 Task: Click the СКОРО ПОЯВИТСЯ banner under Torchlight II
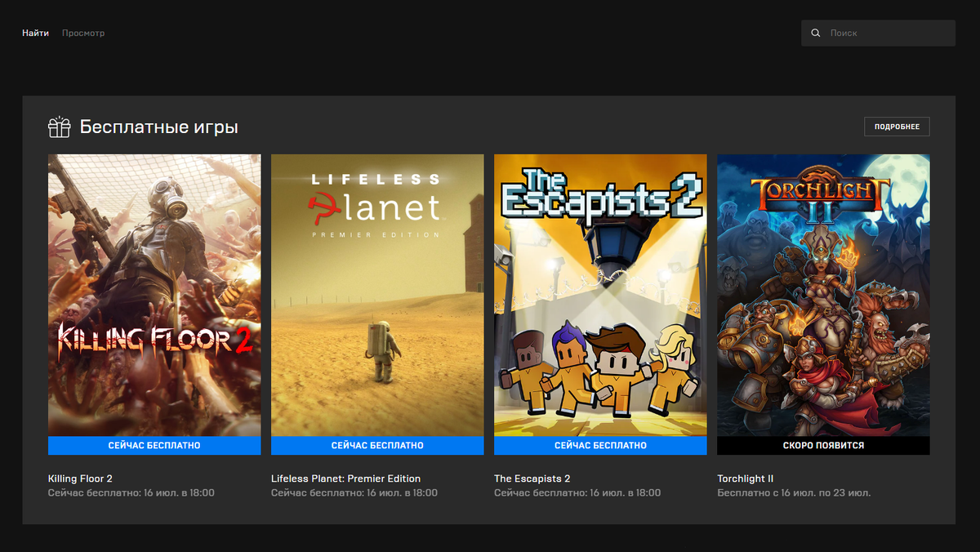[823, 445]
